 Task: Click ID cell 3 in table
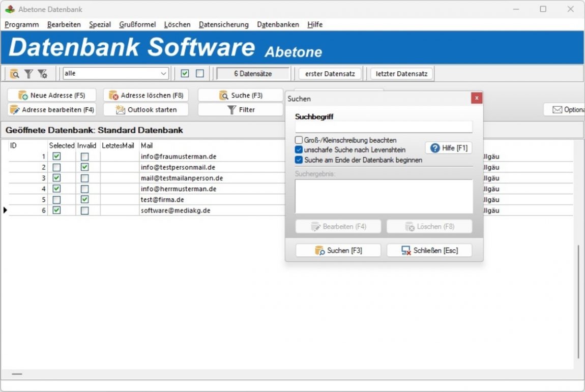click(x=28, y=178)
